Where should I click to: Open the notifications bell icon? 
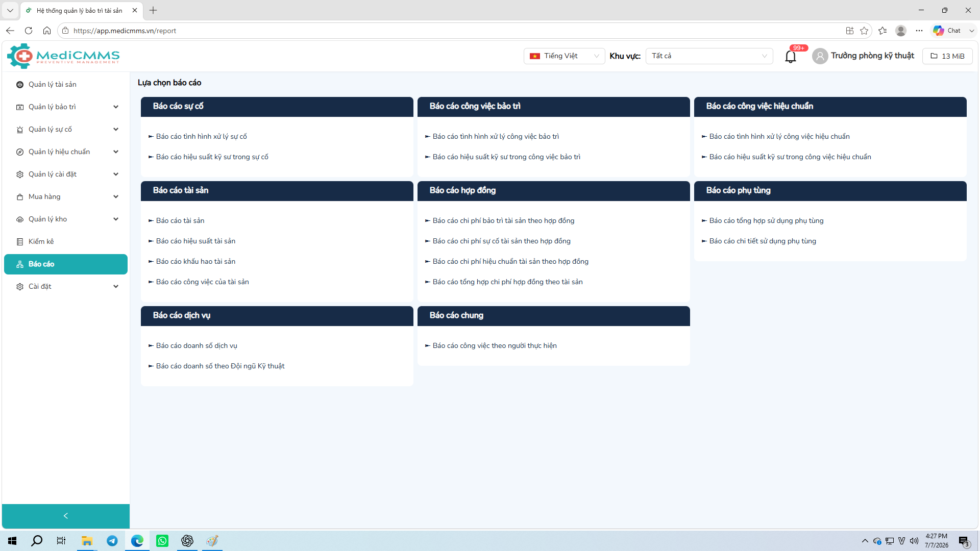[790, 56]
